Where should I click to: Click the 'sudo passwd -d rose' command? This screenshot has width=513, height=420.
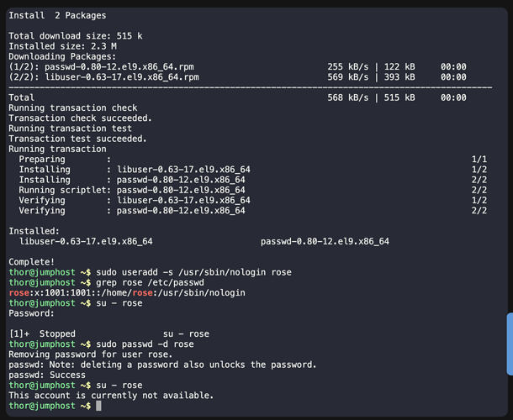(144, 344)
